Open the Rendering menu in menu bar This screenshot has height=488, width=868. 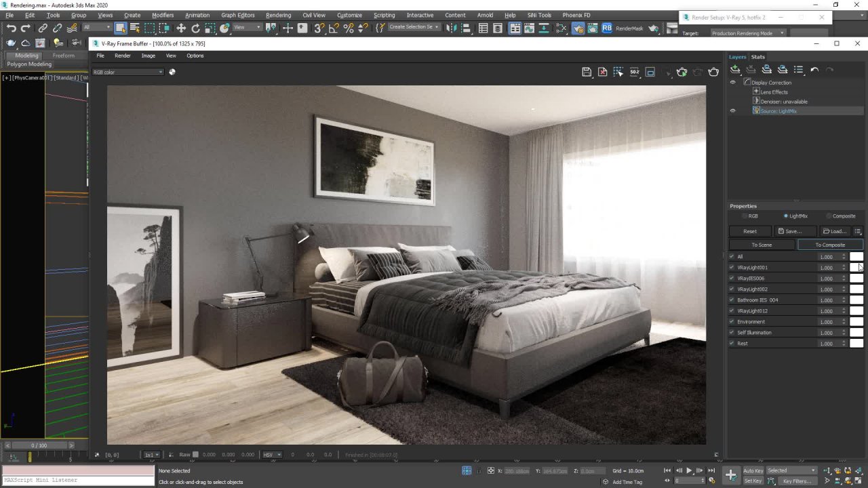click(278, 15)
